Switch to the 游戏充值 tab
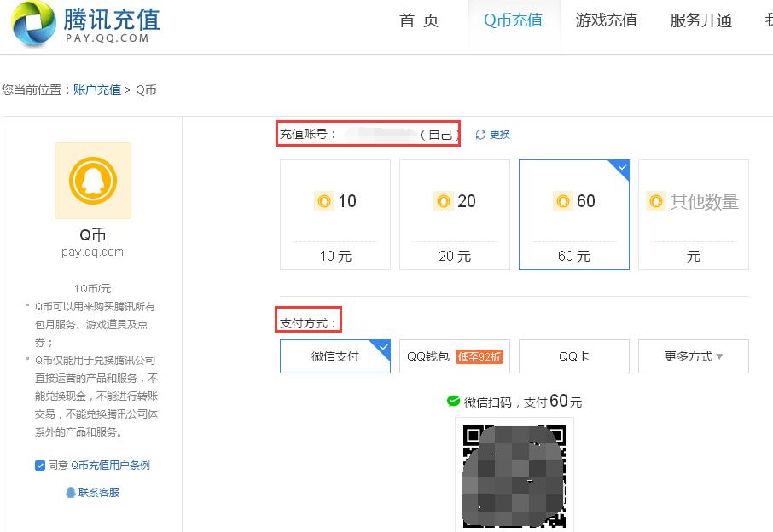773x532 pixels. pyautogui.click(x=607, y=20)
